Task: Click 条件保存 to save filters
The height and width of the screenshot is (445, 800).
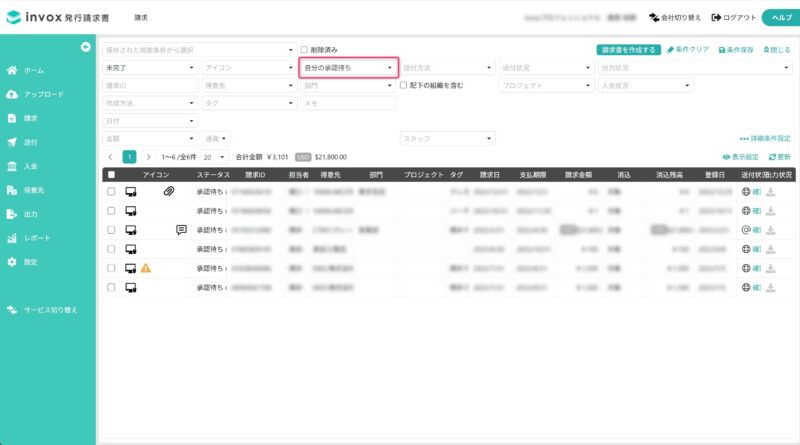Action: click(x=736, y=50)
